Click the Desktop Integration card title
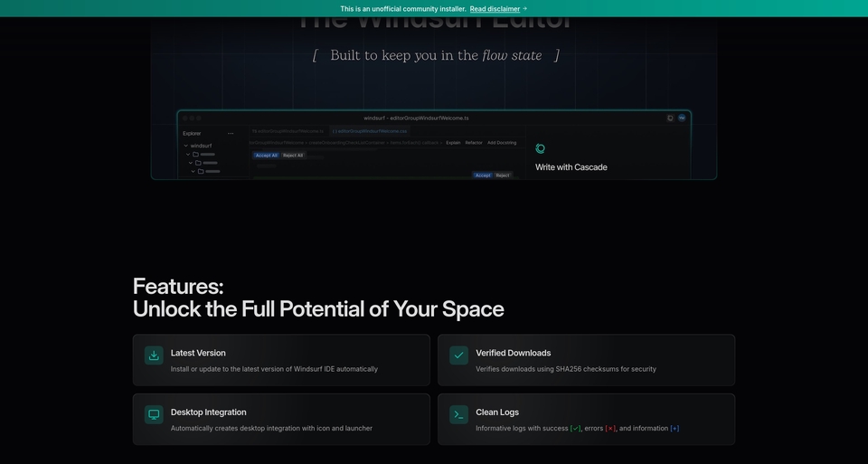Screen dimensions: 868x464 [x=209, y=412]
